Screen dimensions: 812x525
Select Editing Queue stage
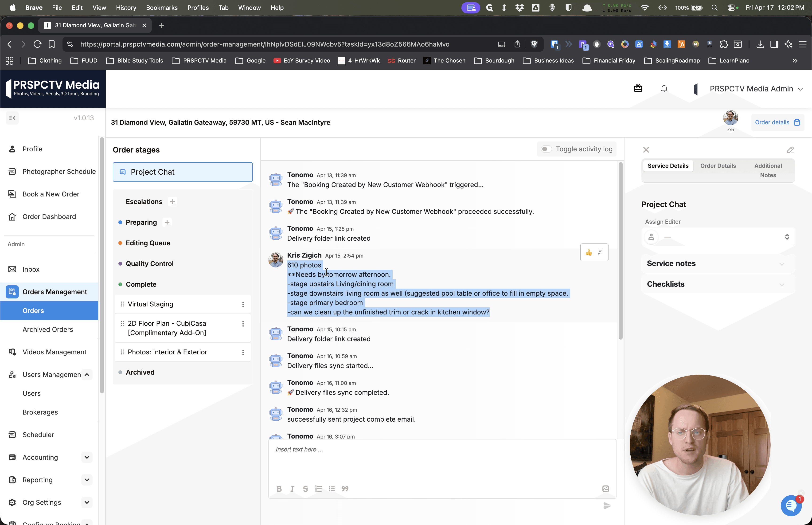click(x=148, y=243)
